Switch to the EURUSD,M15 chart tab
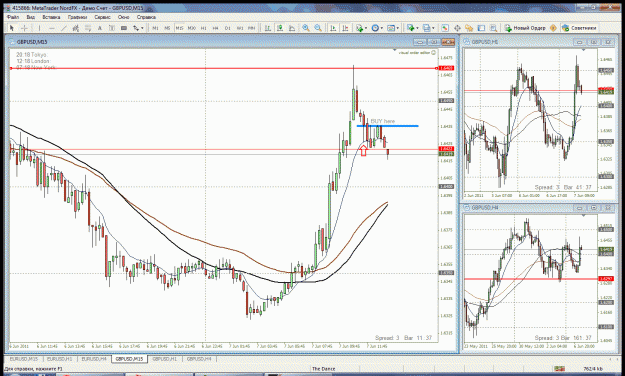 [24, 359]
